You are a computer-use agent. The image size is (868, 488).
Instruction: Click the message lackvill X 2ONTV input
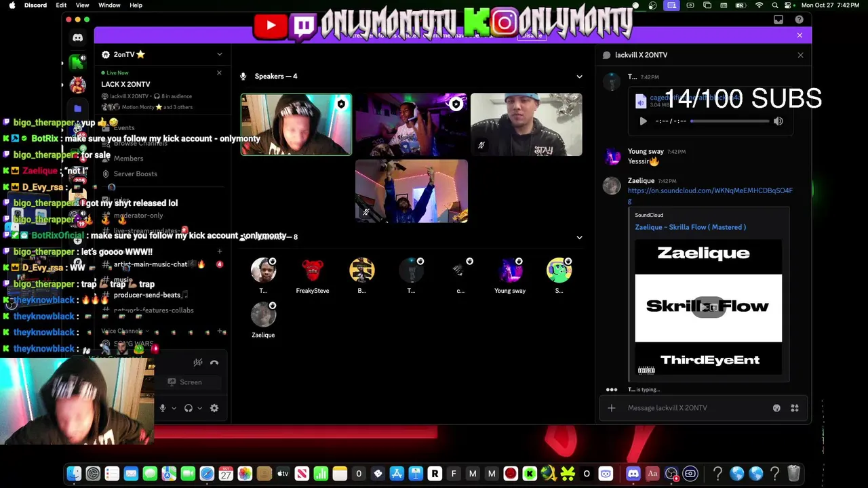695,408
